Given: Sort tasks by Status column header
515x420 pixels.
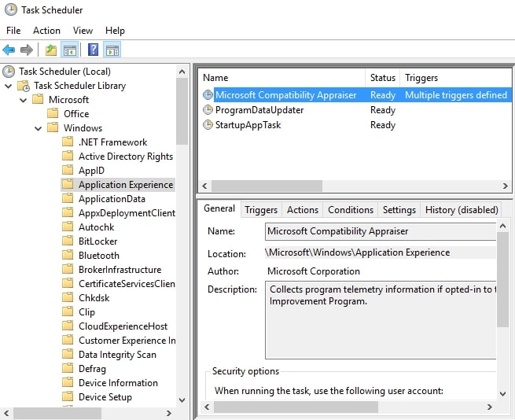Looking at the screenshot, I should [x=383, y=78].
